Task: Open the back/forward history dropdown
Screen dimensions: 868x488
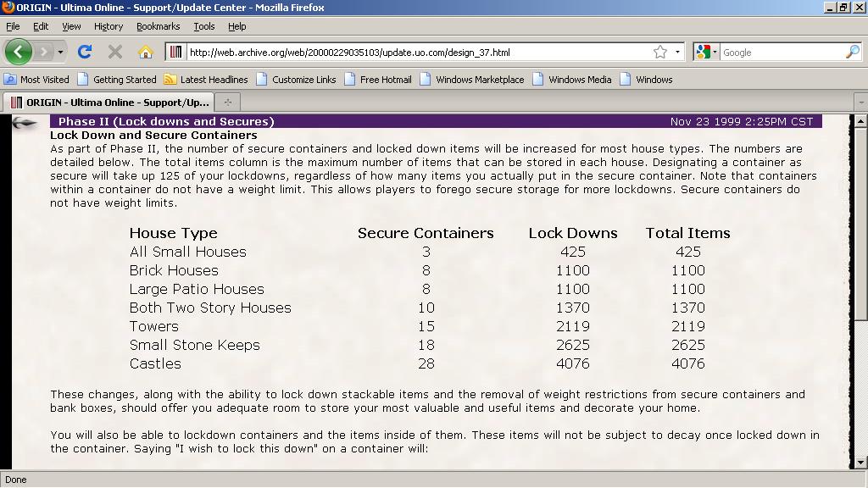Action: point(60,52)
